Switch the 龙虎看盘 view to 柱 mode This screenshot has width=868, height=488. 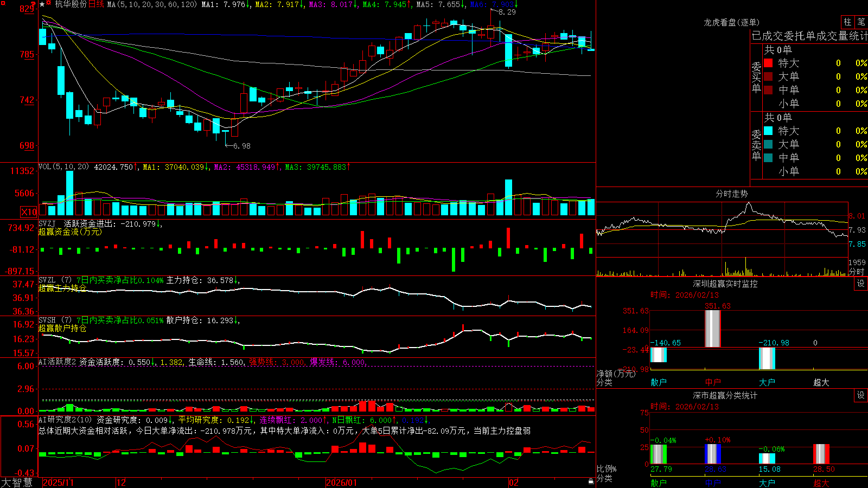click(847, 22)
